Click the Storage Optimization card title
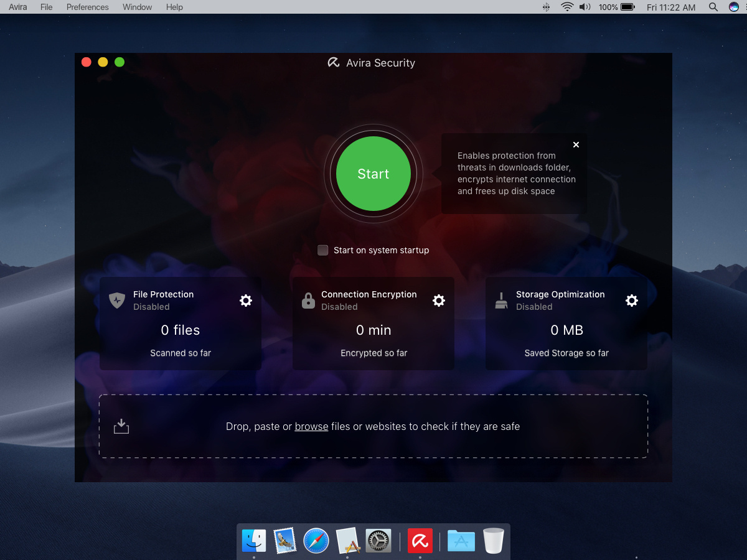The height and width of the screenshot is (560, 747). (x=560, y=294)
